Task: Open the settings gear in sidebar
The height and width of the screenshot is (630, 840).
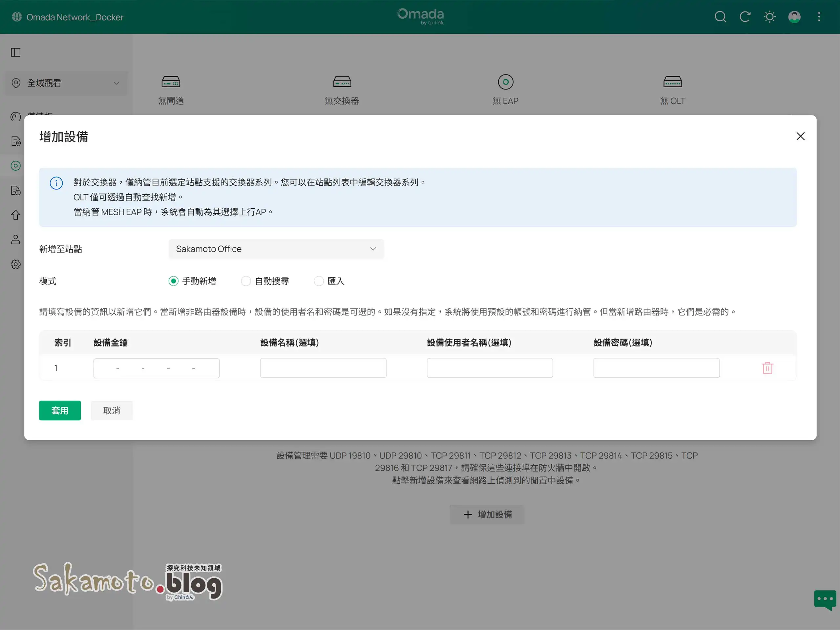Action: (15, 264)
